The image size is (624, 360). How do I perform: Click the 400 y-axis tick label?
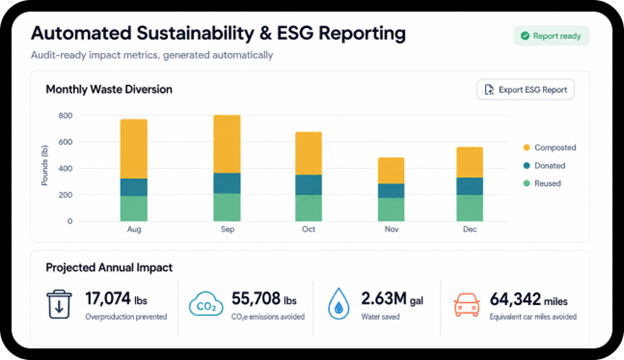(x=65, y=169)
